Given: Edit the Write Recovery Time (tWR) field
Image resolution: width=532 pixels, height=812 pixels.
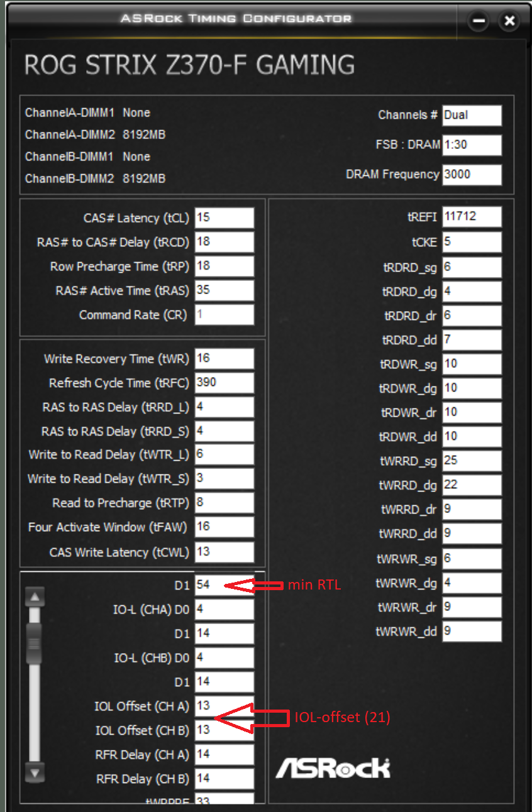Looking at the screenshot, I should pos(224,359).
